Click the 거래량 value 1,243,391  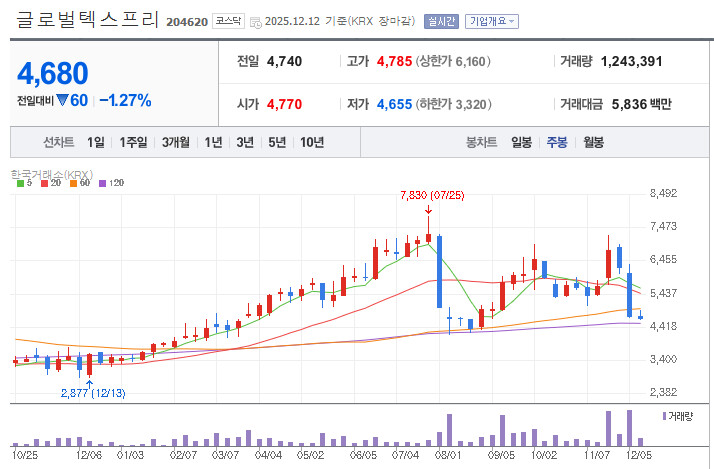point(631,61)
